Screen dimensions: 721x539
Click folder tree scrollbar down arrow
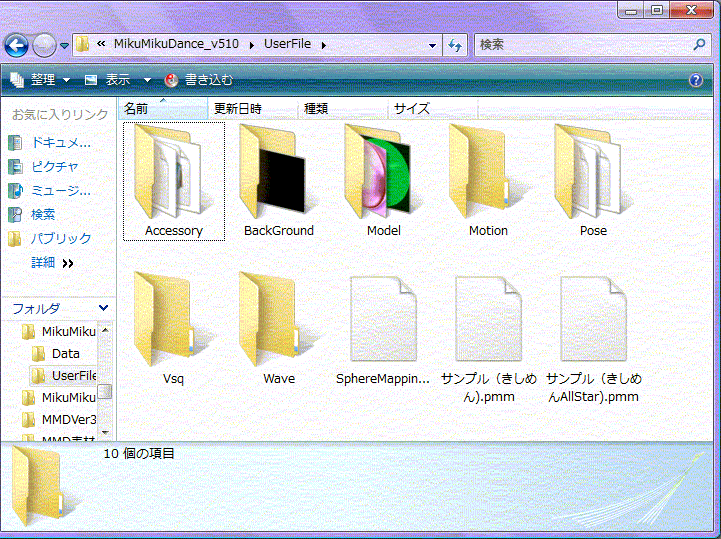click(x=105, y=432)
